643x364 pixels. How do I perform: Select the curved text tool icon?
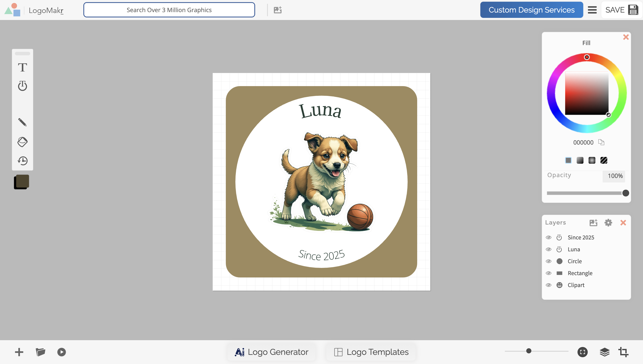coord(23,86)
